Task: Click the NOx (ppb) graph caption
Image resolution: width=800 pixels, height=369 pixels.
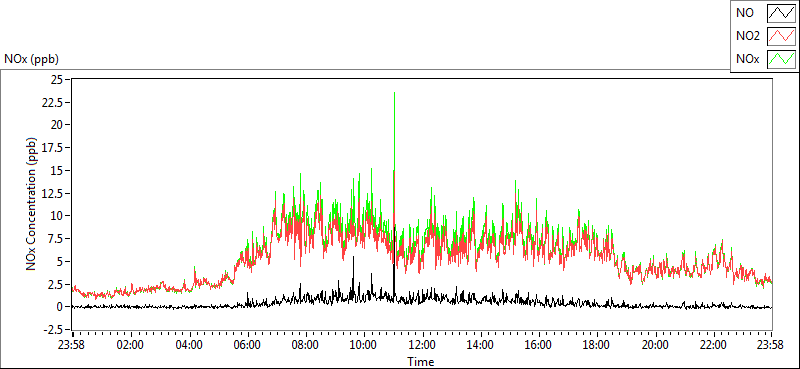Action: click(31, 59)
